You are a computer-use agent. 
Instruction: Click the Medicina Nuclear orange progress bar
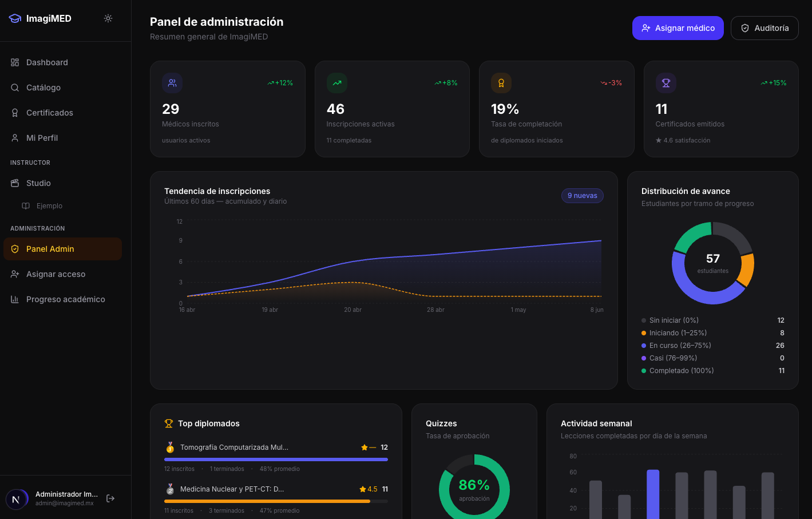pyautogui.click(x=267, y=501)
